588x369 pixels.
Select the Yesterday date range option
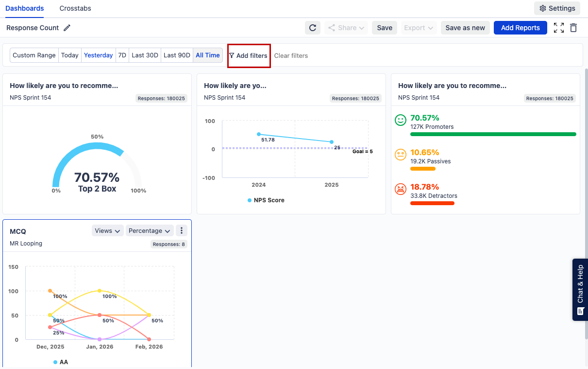point(98,55)
